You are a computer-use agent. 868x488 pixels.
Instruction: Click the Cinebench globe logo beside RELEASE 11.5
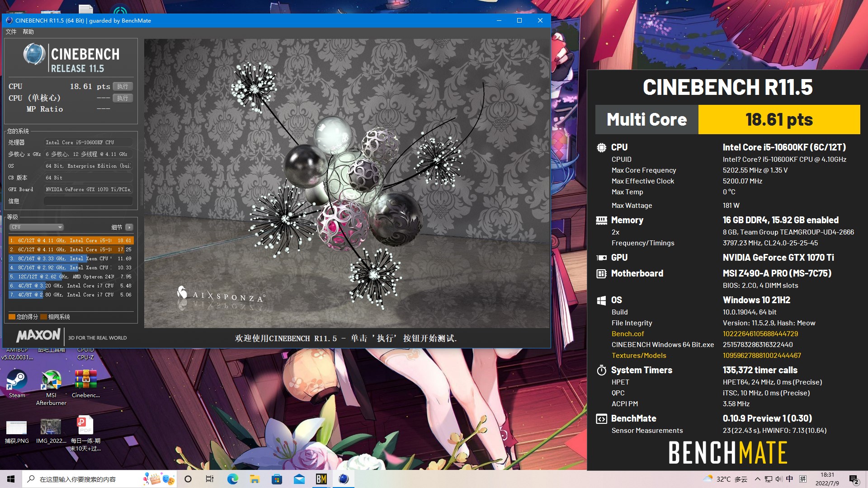[x=34, y=55]
